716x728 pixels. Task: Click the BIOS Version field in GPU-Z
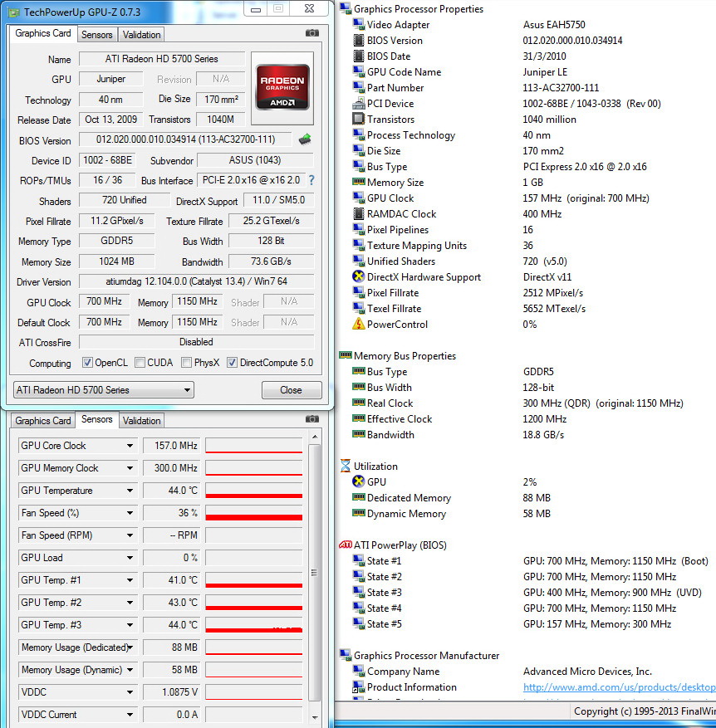click(185, 139)
